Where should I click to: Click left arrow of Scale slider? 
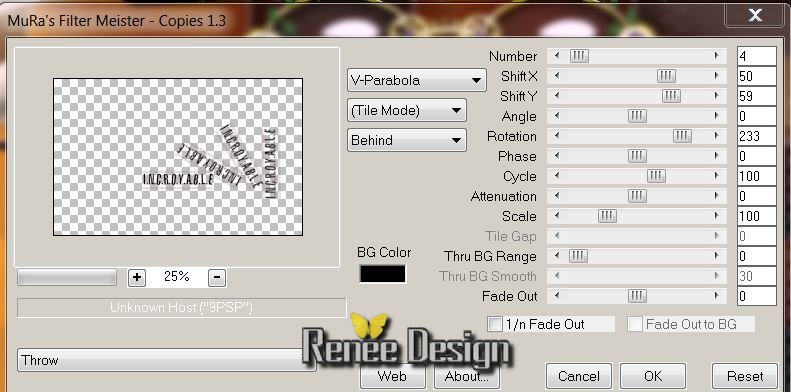point(556,216)
